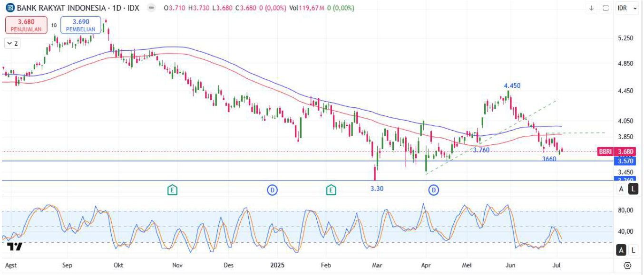Click the Jul label on the time axis
Screen dimensions: 644x275
tap(556, 265)
